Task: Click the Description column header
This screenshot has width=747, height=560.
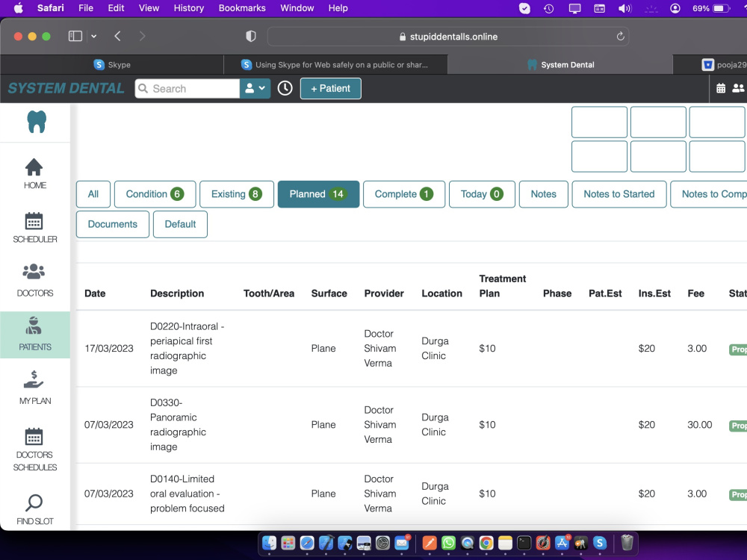Action: [x=177, y=293]
